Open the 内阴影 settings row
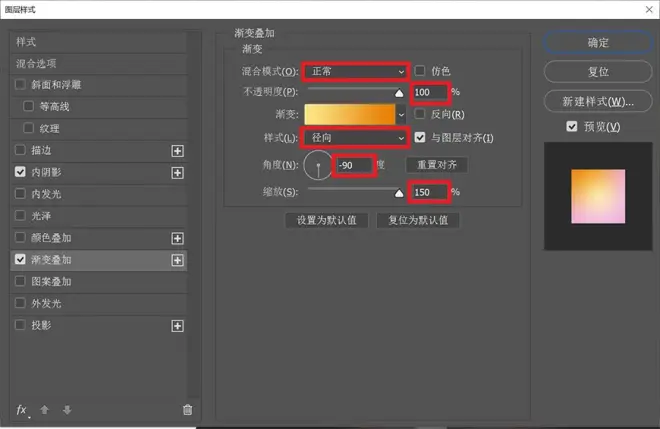 [98, 172]
